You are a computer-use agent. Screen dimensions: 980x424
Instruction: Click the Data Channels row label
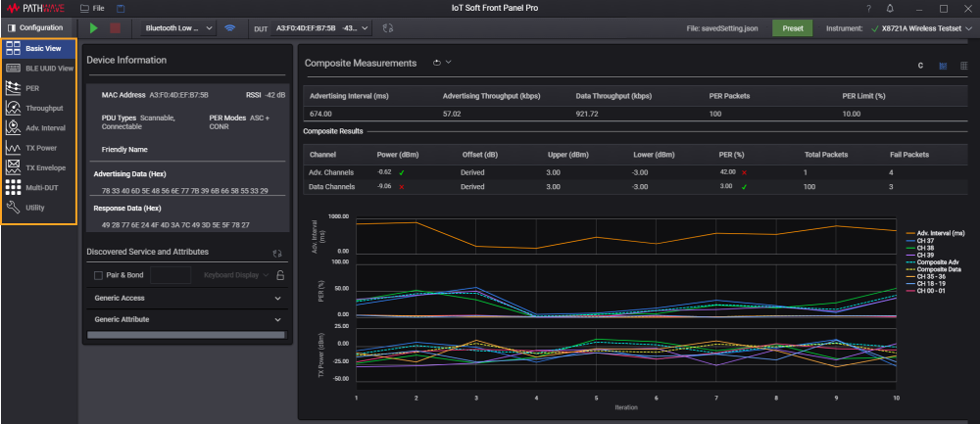pos(332,187)
